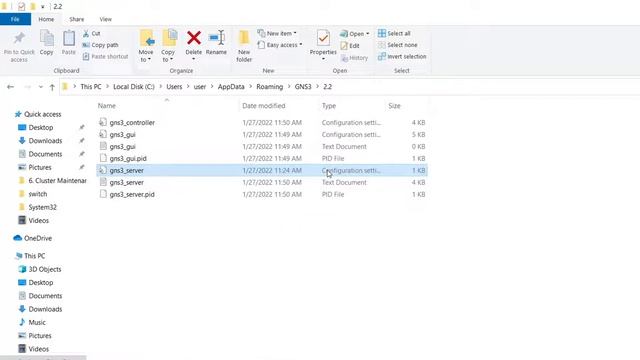The image size is (640, 360).
Task: Select the gns3_server configuration file
Action: [x=262, y=170]
